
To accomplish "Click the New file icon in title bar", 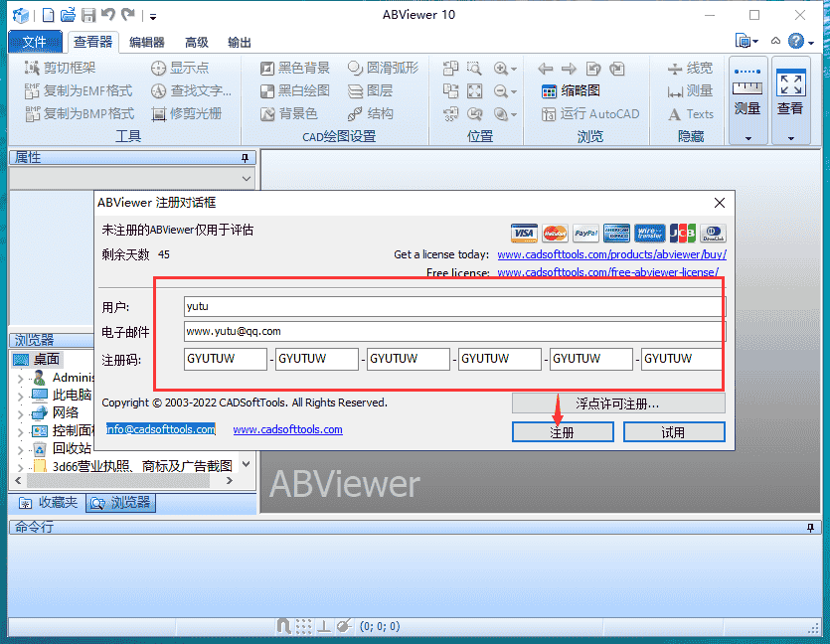I will [x=48, y=15].
